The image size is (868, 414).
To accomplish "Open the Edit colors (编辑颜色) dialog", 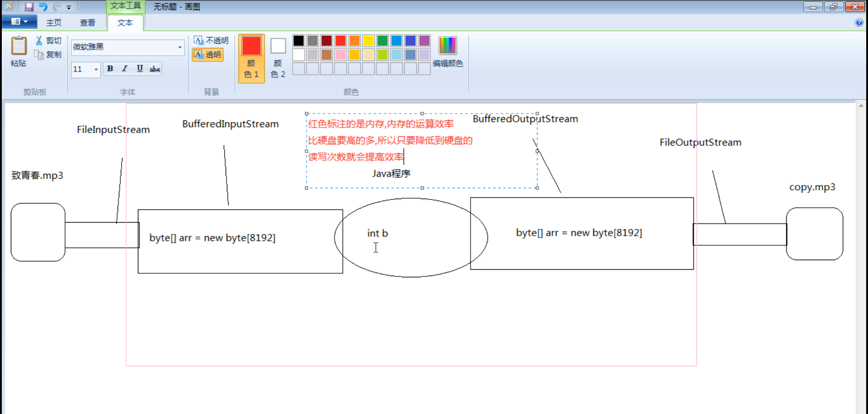I will 448,52.
